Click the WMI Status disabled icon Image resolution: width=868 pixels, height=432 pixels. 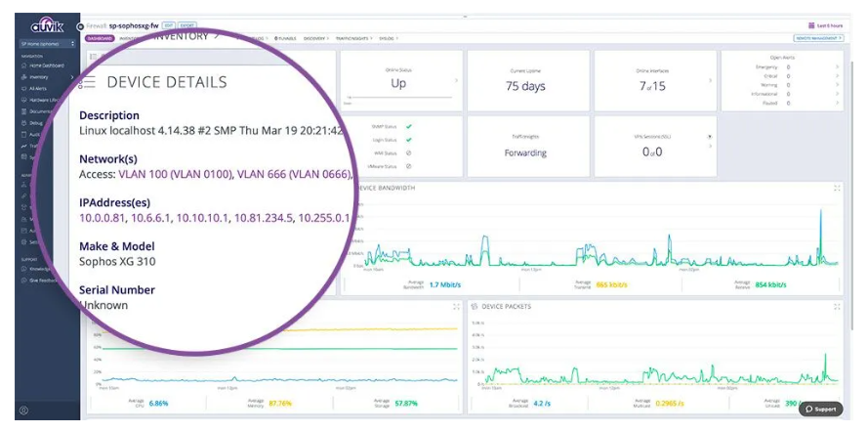coord(408,152)
